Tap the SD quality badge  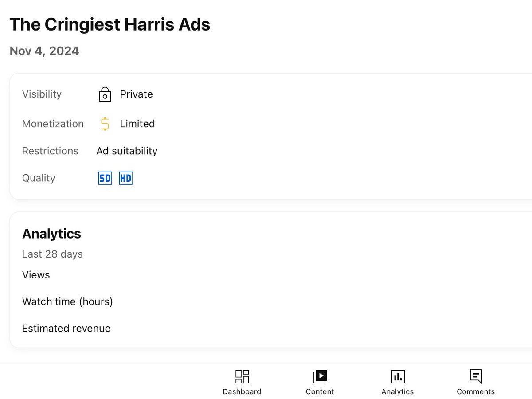105,178
